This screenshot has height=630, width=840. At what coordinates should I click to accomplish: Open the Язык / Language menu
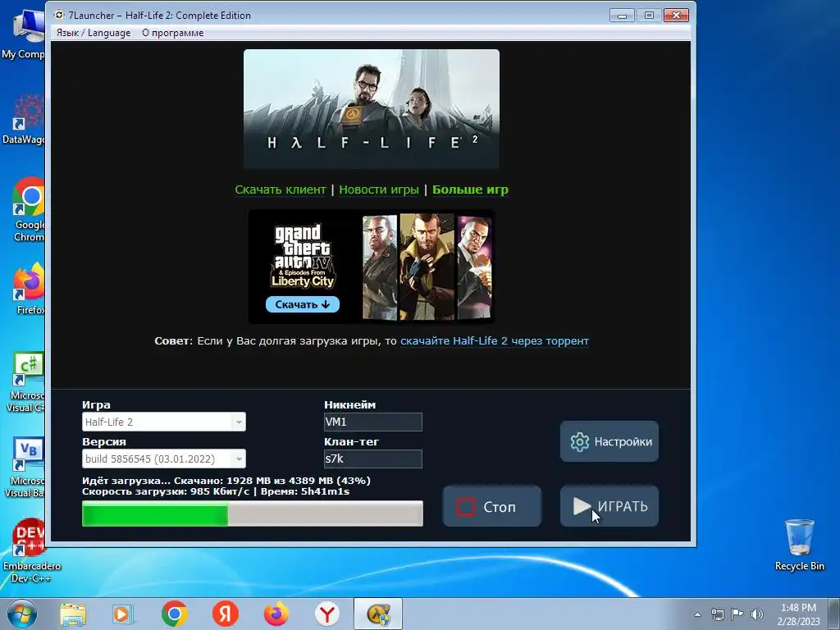[x=94, y=33]
